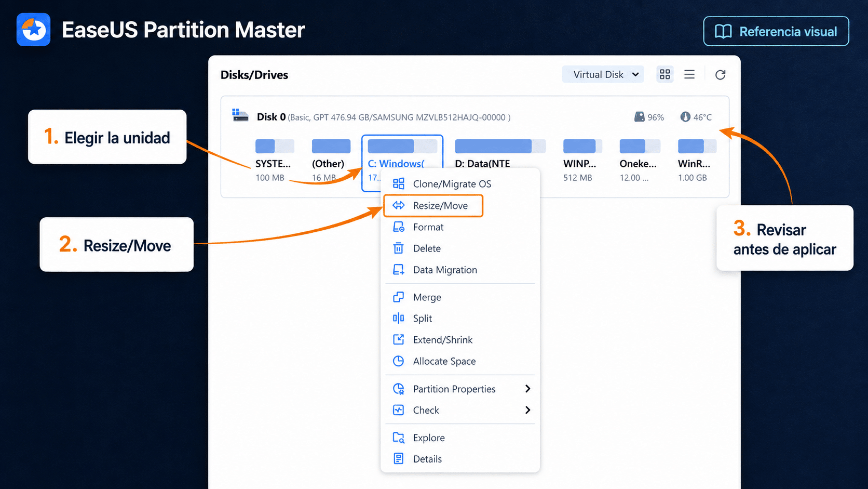The width and height of the screenshot is (868, 489).
Task: Click the Disk 0 drive icon
Action: pos(240,115)
